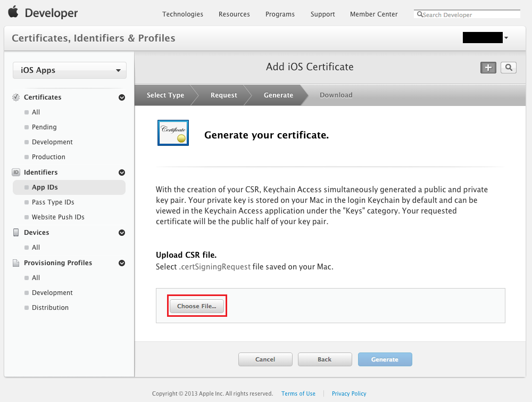Select Website Push IDs
This screenshot has width=532, height=402.
(x=58, y=217)
